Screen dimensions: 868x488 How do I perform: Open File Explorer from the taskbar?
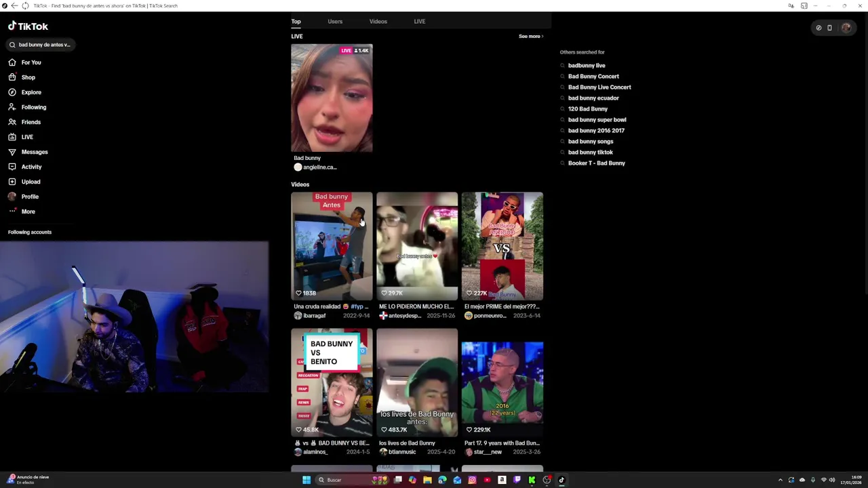427,480
